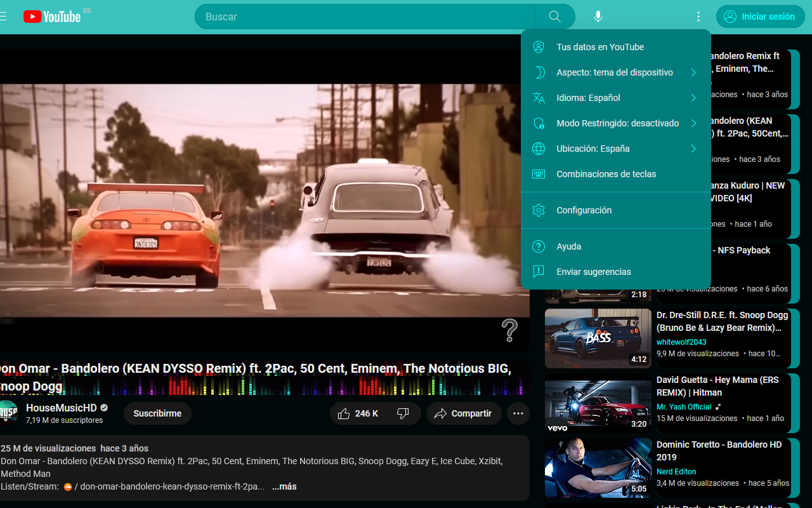Viewport: 812px width, 508px height.
Task: Click the crescent moon Aspecto icon
Action: coord(539,72)
